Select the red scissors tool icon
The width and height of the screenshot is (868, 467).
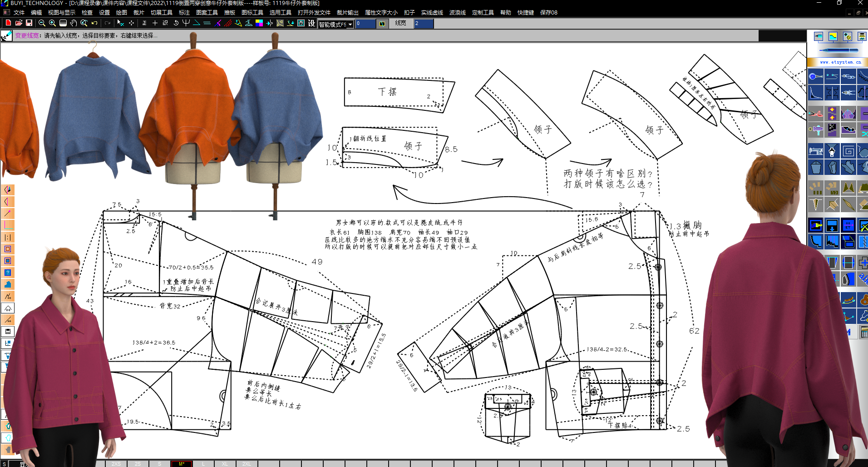(x=815, y=113)
